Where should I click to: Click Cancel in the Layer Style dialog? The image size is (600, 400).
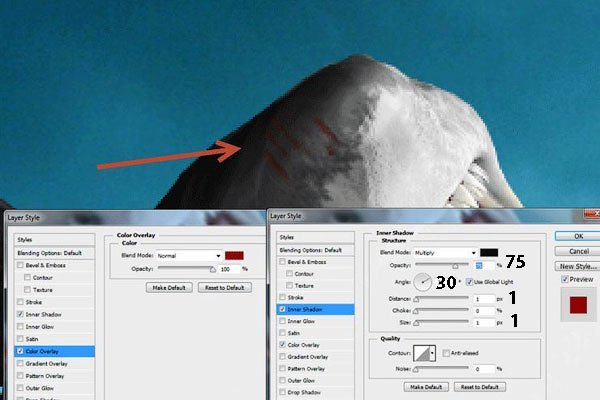point(578,251)
